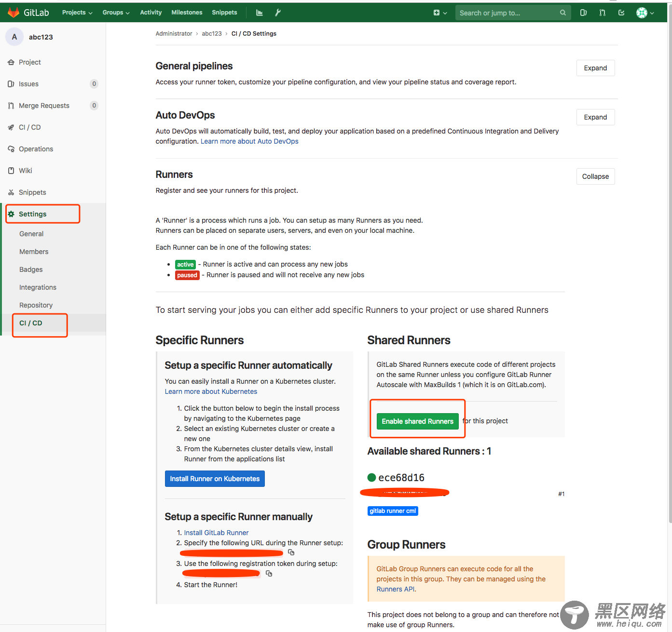Collapse the Runners section
The width and height of the screenshot is (672, 632).
[595, 176]
